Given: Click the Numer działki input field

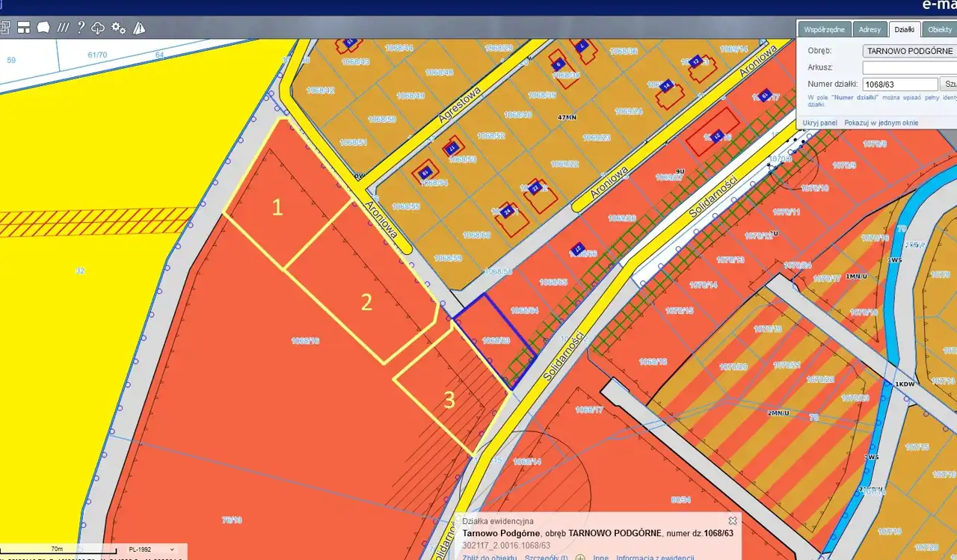Looking at the screenshot, I should click(x=899, y=84).
